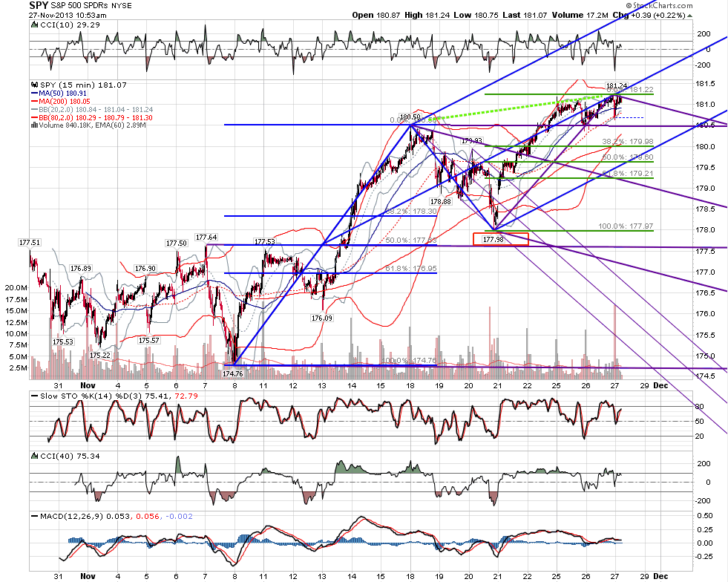Click the MA(50) blue legend marker

click(x=34, y=94)
